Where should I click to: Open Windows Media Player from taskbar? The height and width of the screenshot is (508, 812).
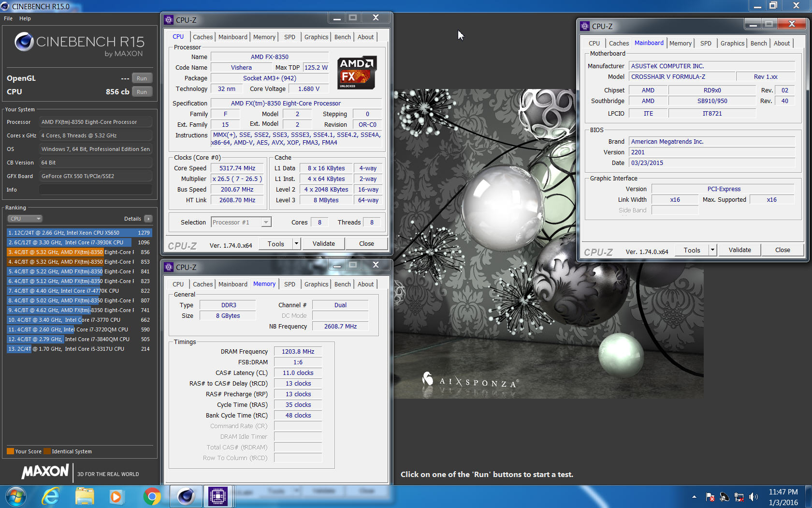coord(116,496)
